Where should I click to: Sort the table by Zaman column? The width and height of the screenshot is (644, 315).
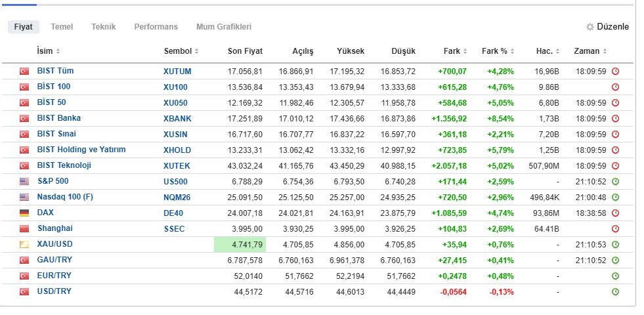point(590,51)
